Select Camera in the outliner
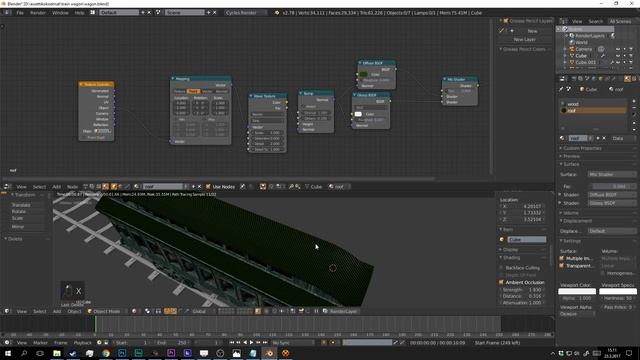This screenshot has width=640, height=360. click(584, 49)
